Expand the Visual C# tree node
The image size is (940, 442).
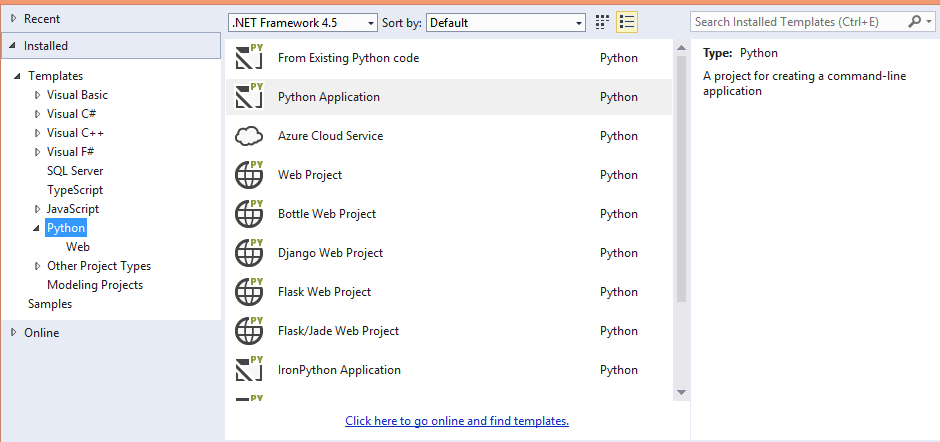tap(38, 114)
